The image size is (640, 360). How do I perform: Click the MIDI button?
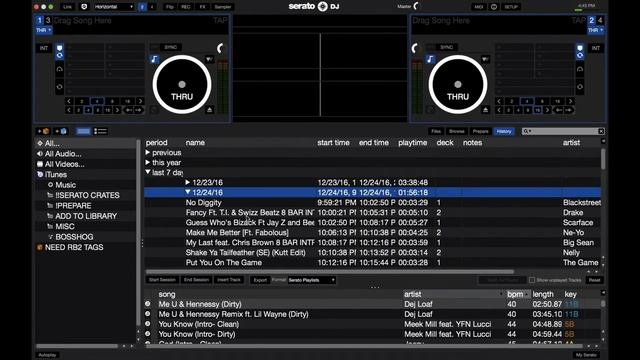(478, 7)
